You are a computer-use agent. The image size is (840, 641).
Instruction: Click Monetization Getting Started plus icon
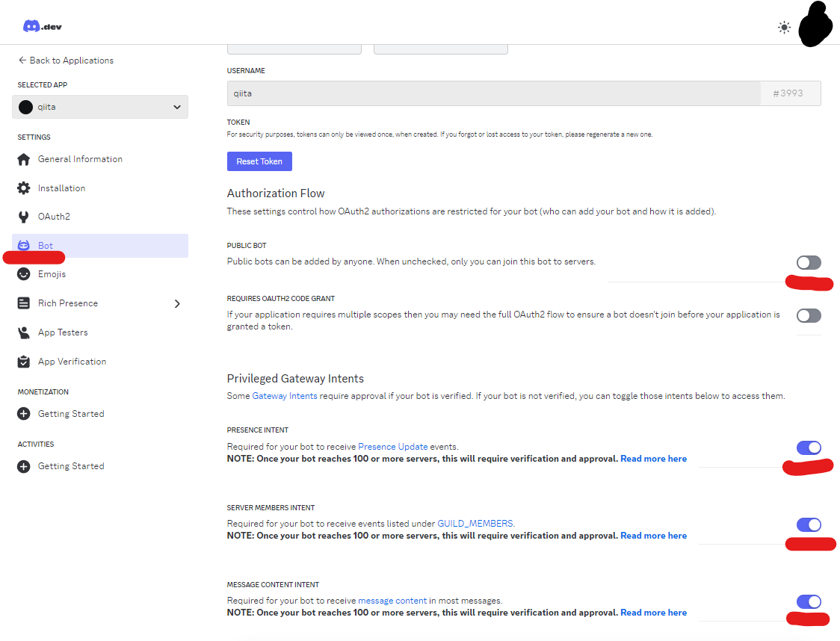coord(24,413)
